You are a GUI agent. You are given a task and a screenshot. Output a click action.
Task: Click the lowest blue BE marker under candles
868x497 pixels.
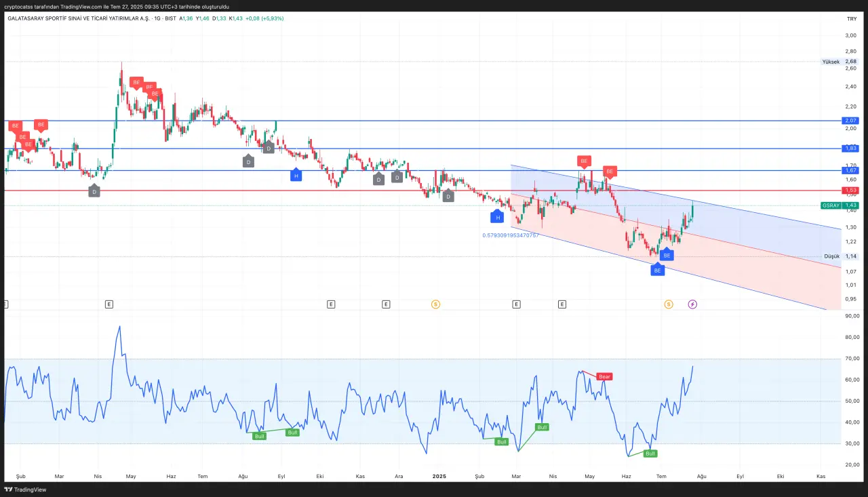point(657,270)
